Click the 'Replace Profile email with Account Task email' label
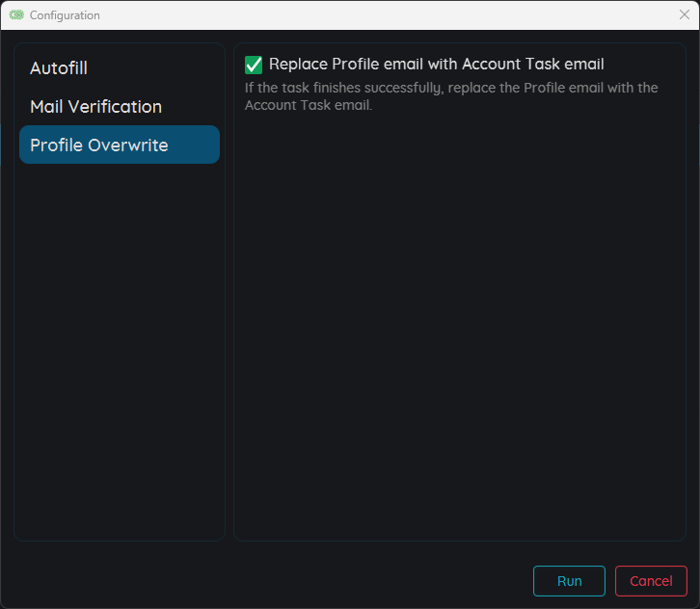This screenshot has width=700, height=609. pos(436,65)
